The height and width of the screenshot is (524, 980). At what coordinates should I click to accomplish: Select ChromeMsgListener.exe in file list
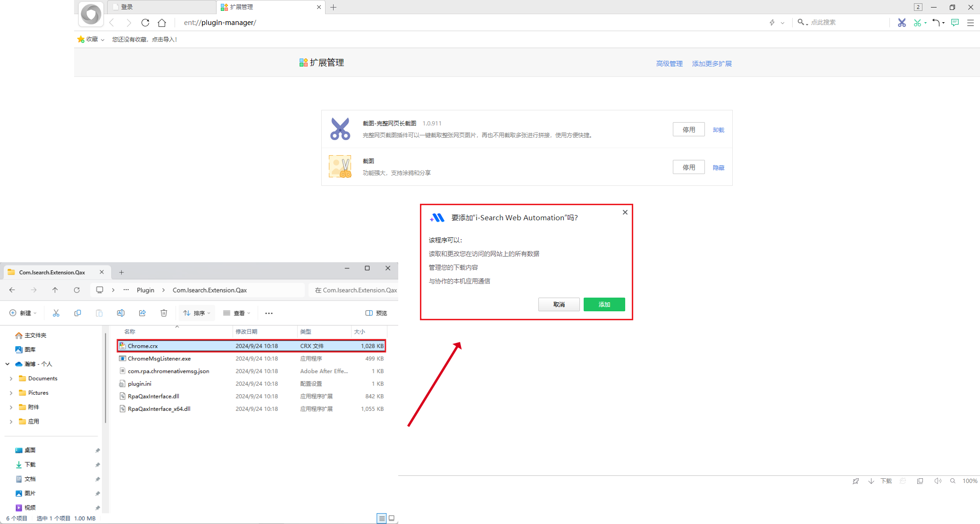[159, 358]
